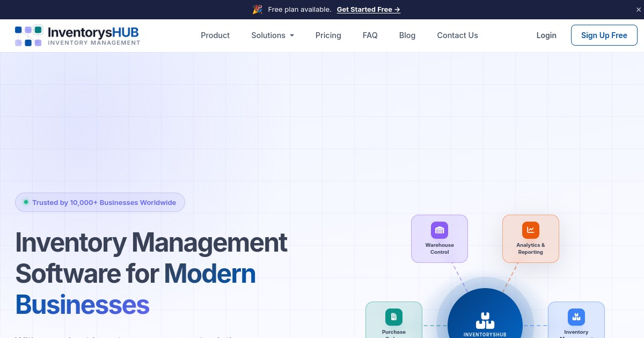Go to the Pricing page
The width and height of the screenshot is (644, 338).
[328, 35]
